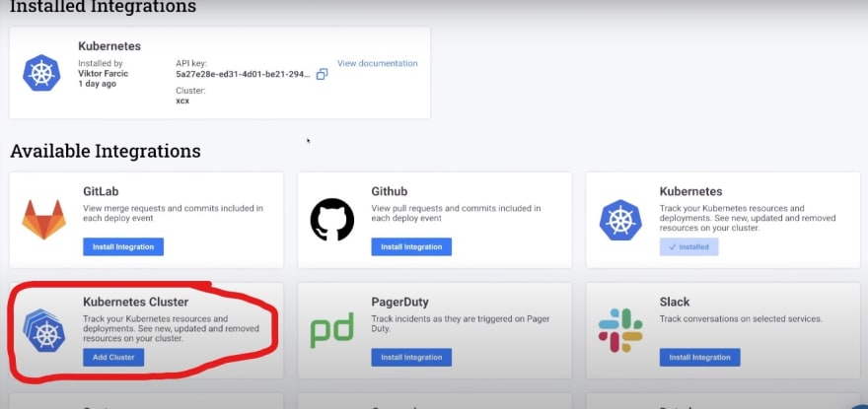
Task: Click the PagerDuty pd logo
Action: 331,330
